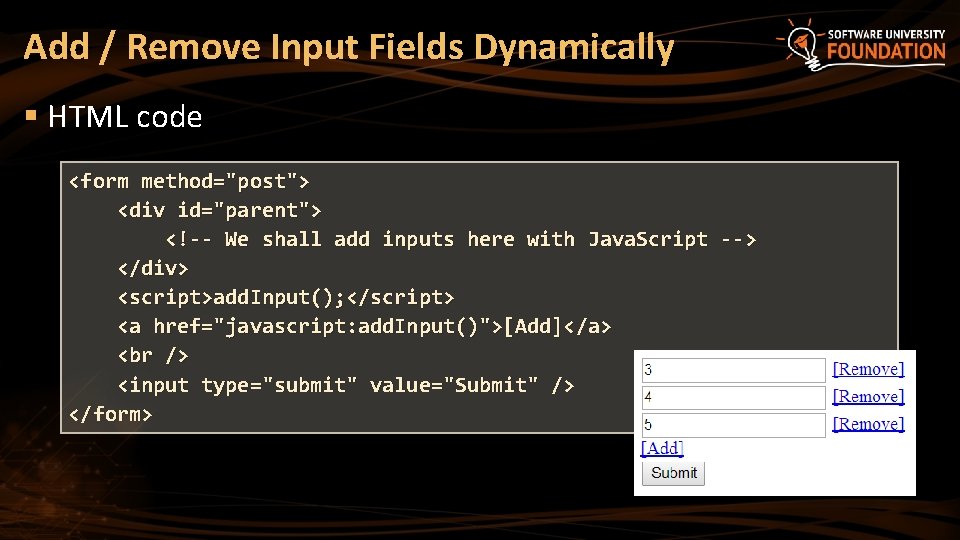Click the Remove link beside input 5
Screen dimensions: 960x540
point(868,424)
